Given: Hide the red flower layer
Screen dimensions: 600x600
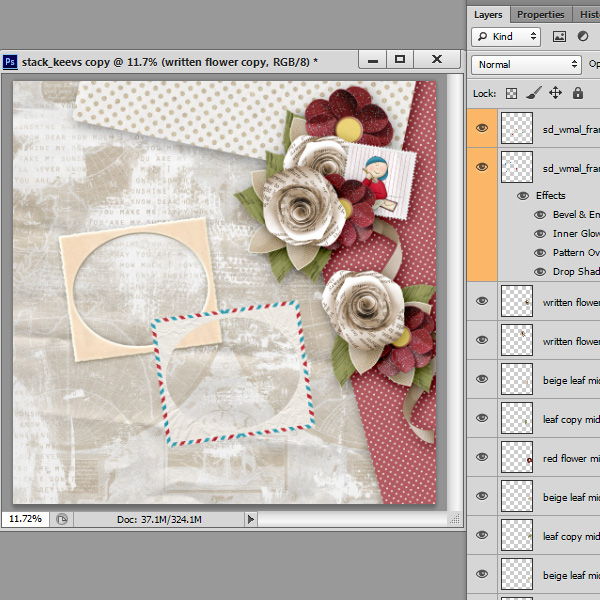Looking at the screenshot, I should [483, 457].
